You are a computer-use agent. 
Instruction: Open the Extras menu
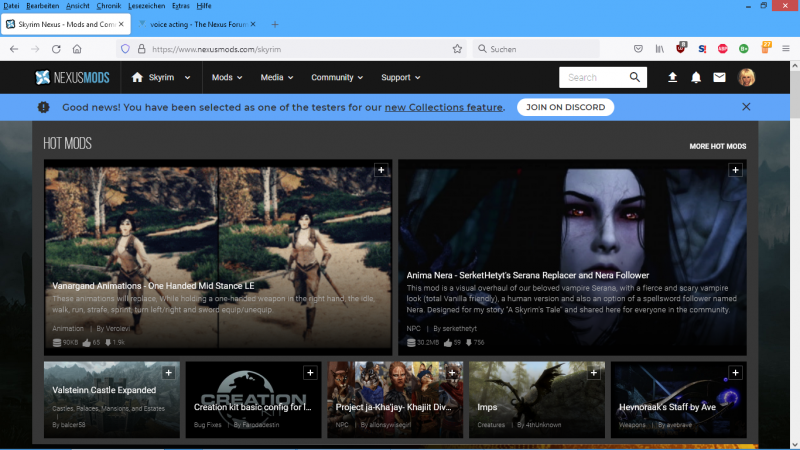pyautogui.click(x=181, y=6)
